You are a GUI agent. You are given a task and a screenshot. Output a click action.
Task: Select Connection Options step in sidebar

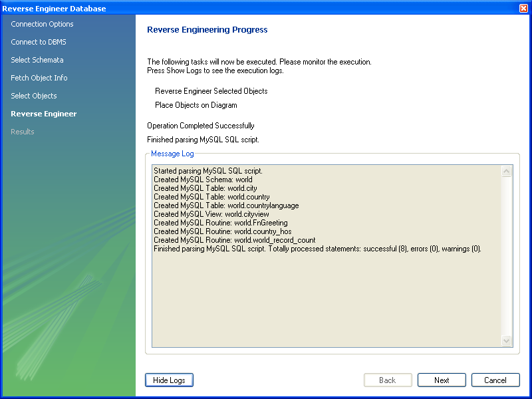coord(42,24)
